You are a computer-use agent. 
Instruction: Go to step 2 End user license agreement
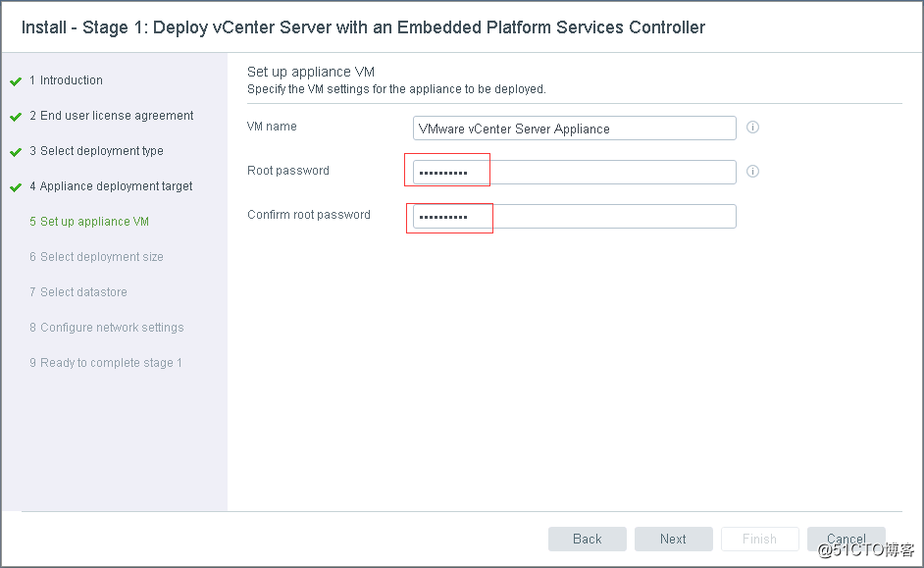(112, 116)
